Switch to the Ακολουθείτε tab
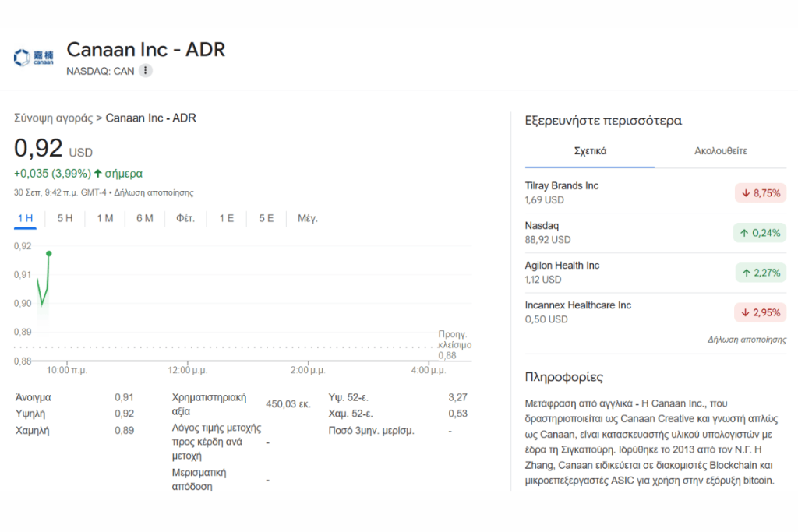Viewport: 798px width, 532px height. [721, 151]
